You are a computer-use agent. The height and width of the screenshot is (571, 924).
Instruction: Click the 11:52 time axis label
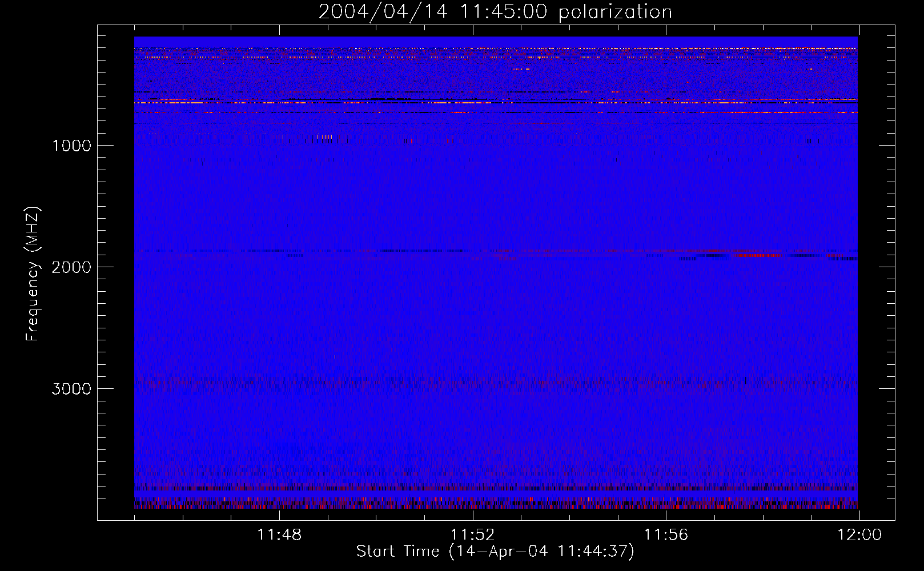point(472,535)
